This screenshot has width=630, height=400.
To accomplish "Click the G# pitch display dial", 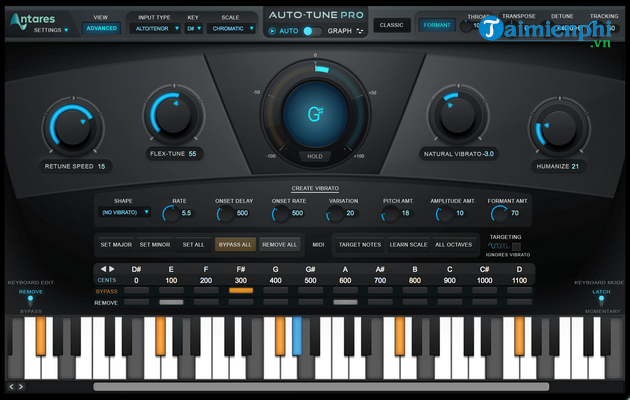I will click(x=315, y=114).
